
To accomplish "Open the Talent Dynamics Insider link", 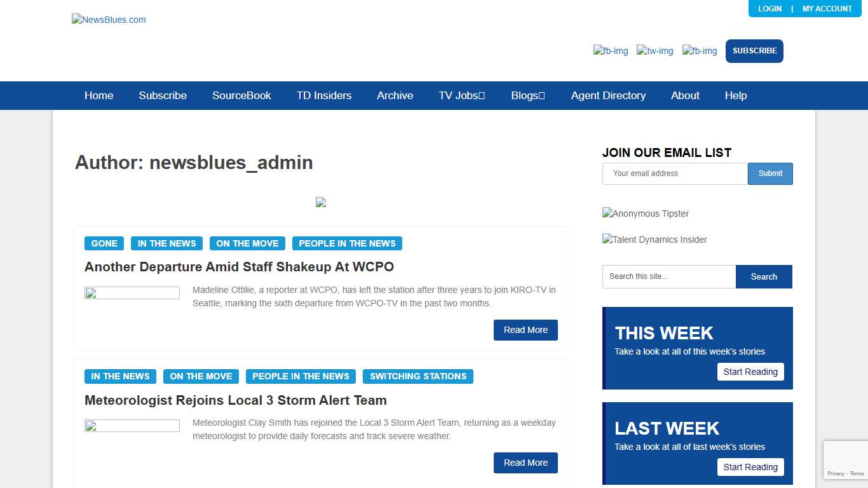I will click(x=654, y=240).
